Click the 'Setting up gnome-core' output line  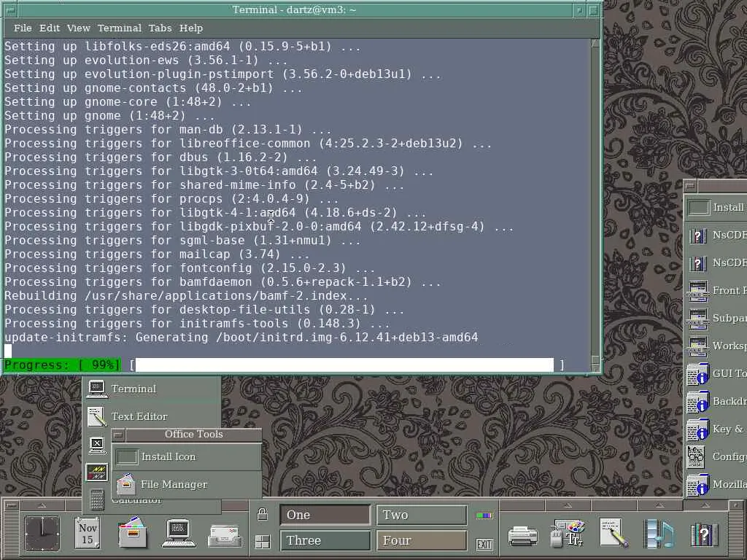pyautogui.click(x=128, y=102)
